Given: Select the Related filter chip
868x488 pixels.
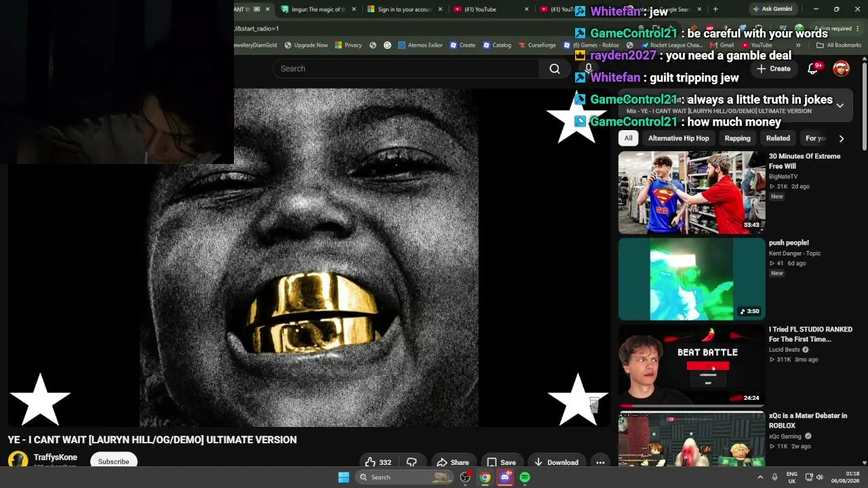Looking at the screenshot, I should [x=778, y=138].
